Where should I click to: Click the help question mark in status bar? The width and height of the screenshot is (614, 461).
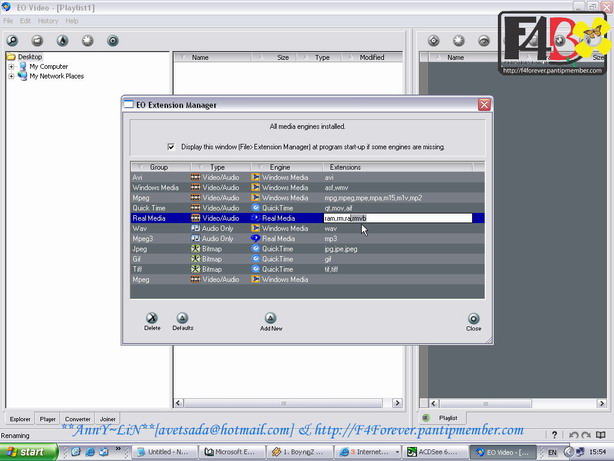(554, 435)
